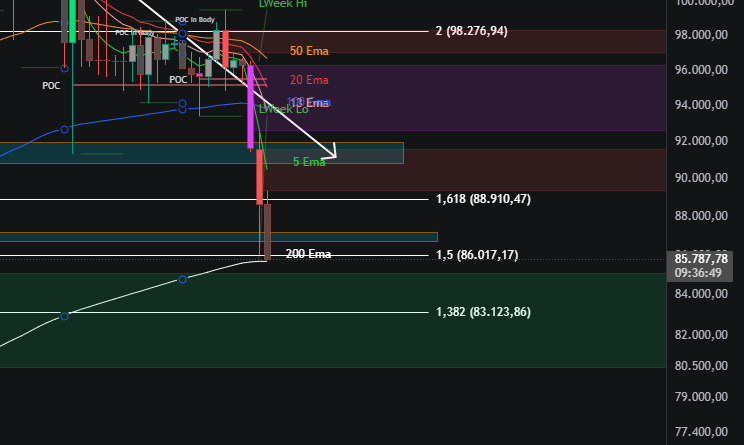Image resolution: width=744 pixels, height=445 pixels.
Task: Select the white arrowhead of the trendline
Action: coord(331,151)
